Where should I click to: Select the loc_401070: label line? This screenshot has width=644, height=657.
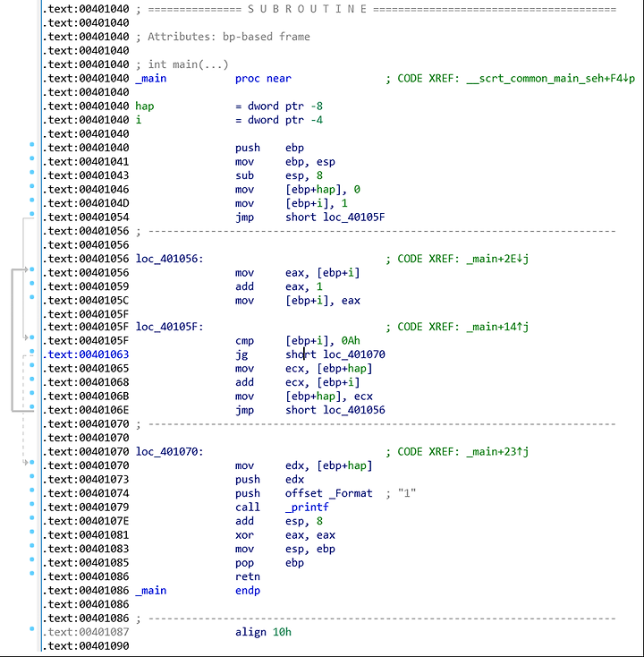point(170,451)
